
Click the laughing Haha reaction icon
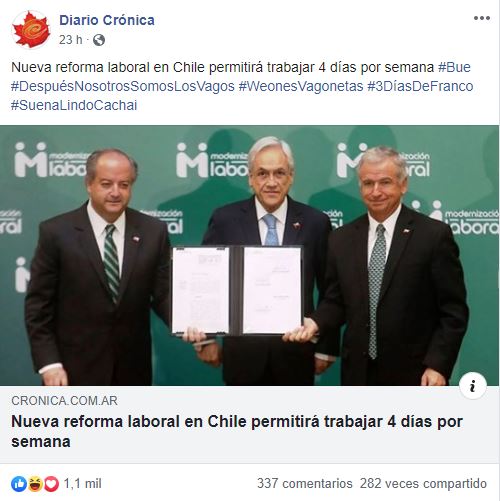[x=35, y=483]
